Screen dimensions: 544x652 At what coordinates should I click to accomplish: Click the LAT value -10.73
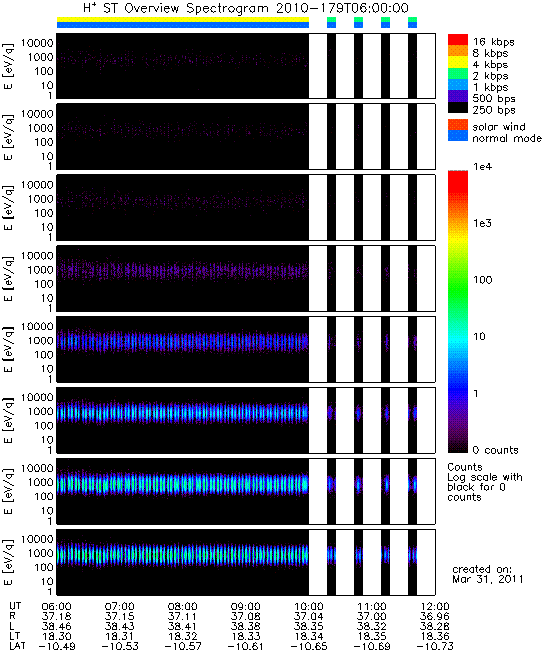(435, 646)
